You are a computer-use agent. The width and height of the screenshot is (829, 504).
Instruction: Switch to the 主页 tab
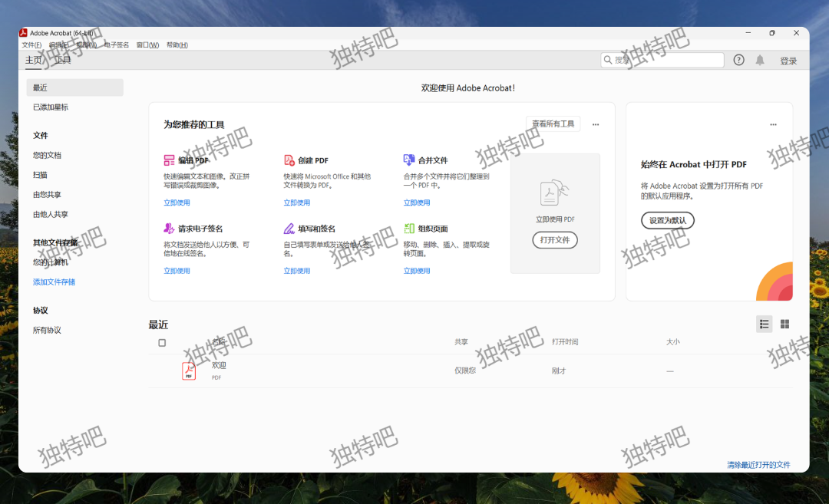(x=33, y=61)
